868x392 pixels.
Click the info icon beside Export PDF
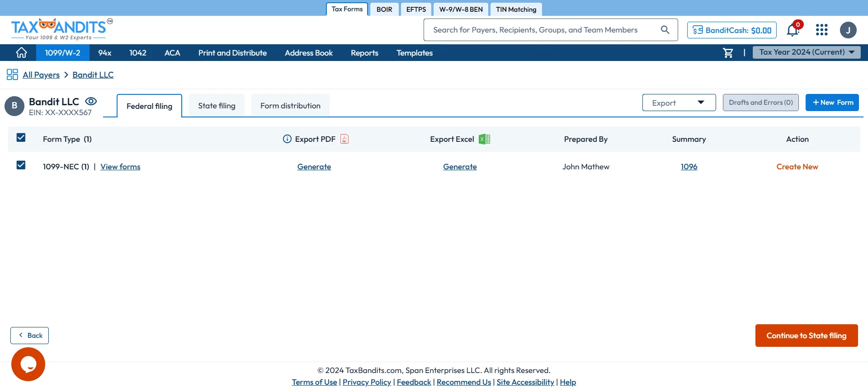coord(287,139)
